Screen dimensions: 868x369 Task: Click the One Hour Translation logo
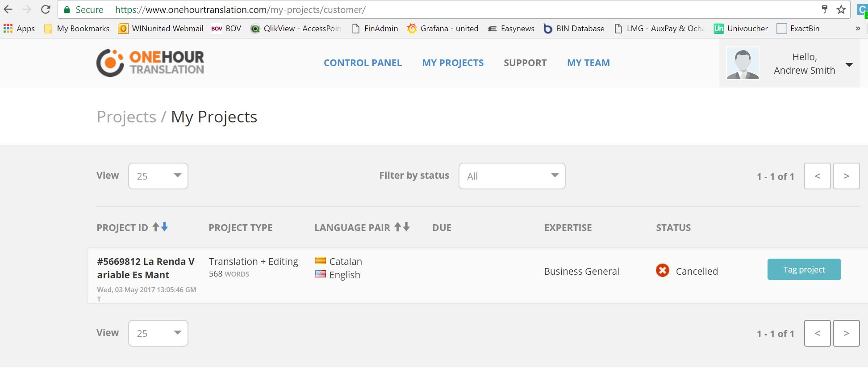tap(150, 63)
